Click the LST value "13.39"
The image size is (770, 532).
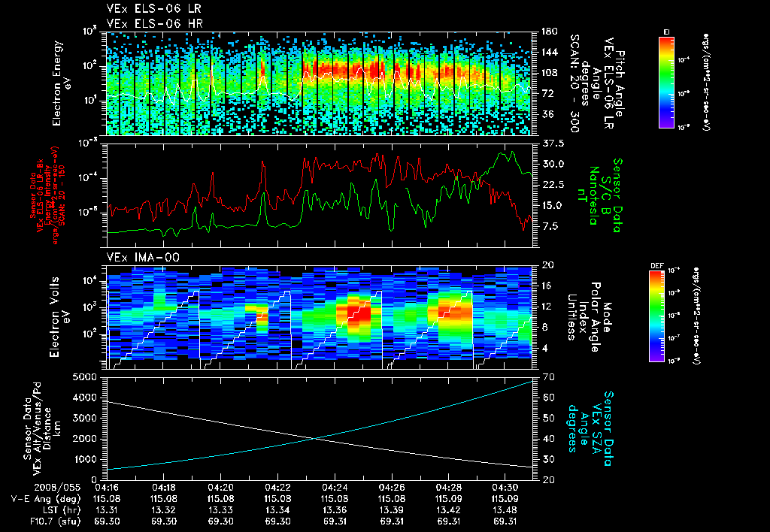[x=392, y=510]
